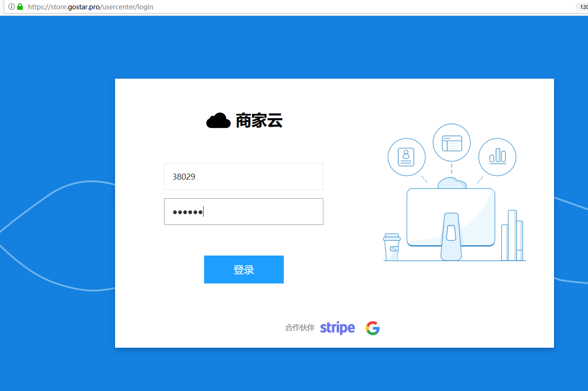
Task: Click the computer monitor illustration
Action: click(x=451, y=224)
